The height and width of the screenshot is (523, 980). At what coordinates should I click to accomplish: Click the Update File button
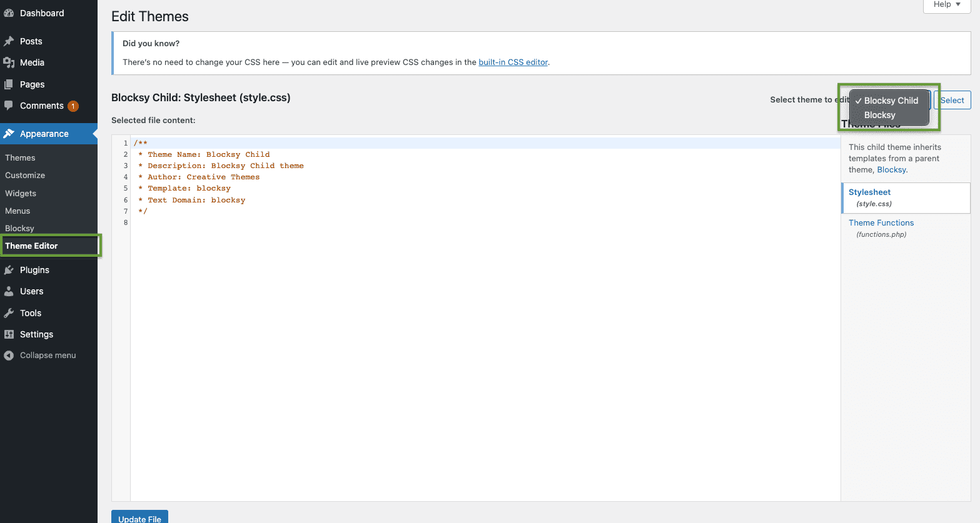(x=139, y=517)
